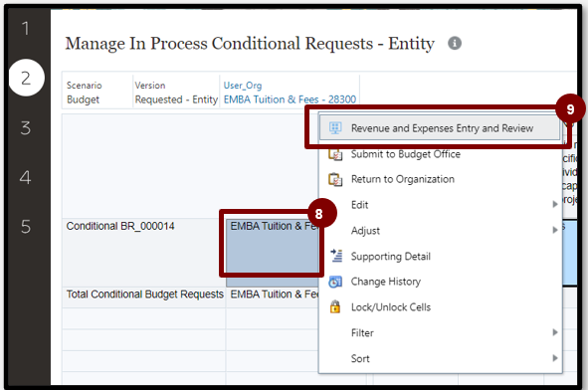Click the Version Requested - Entity field
This screenshot has height=390, width=588.
(176, 93)
